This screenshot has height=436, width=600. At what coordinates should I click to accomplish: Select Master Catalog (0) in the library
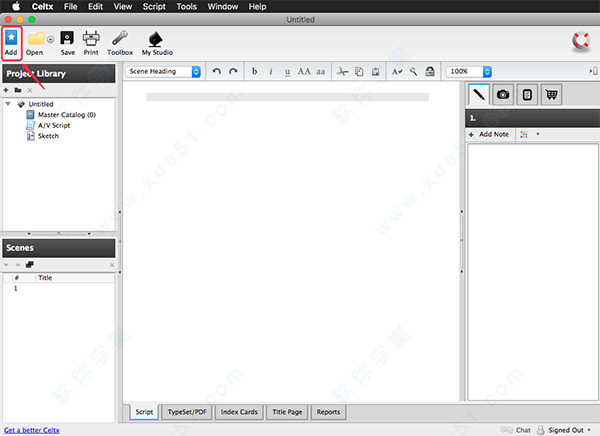[61, 115]
